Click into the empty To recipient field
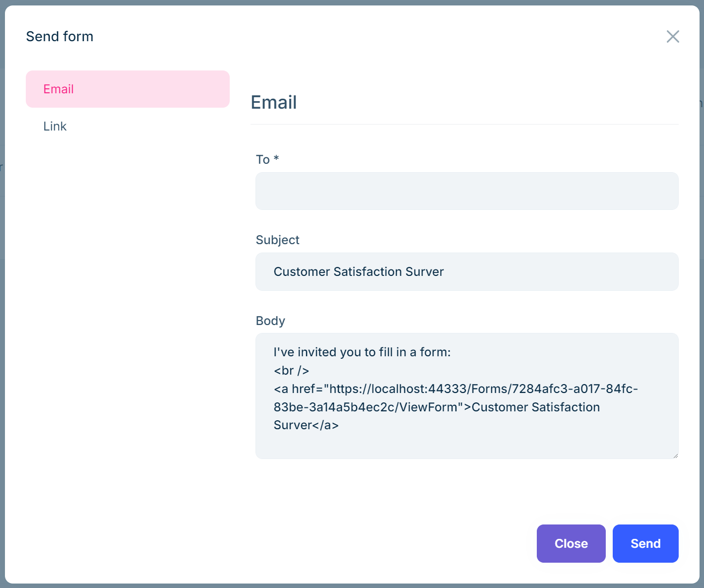Screen dimensions: 704x588 (466, 191)
